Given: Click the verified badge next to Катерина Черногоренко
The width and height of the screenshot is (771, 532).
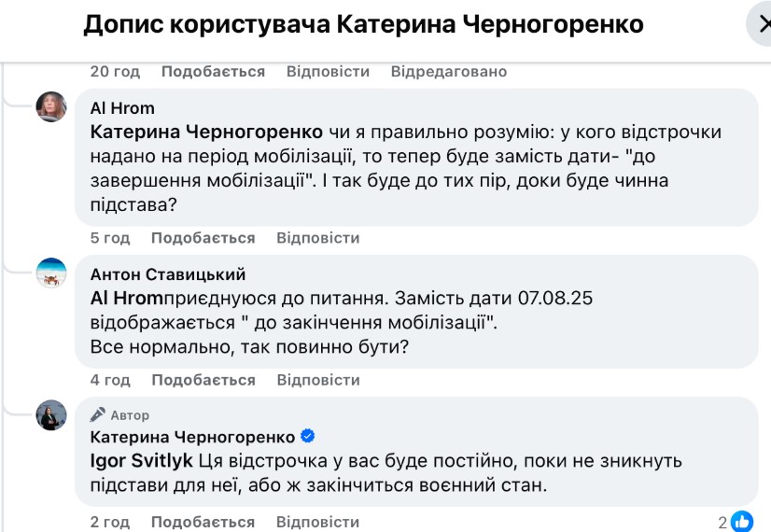Looking at the screenshot, I should (307, 437).
